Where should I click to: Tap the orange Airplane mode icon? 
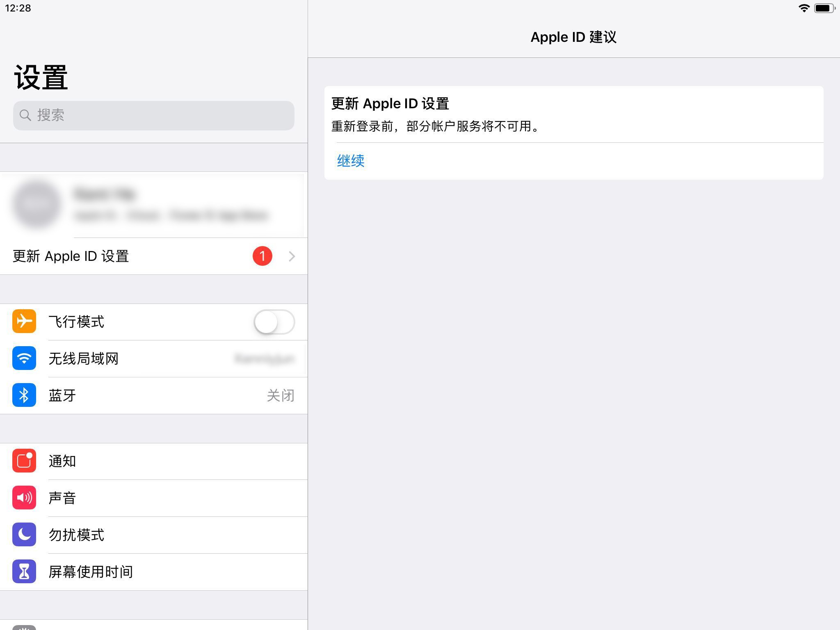(x=24, y=321)
